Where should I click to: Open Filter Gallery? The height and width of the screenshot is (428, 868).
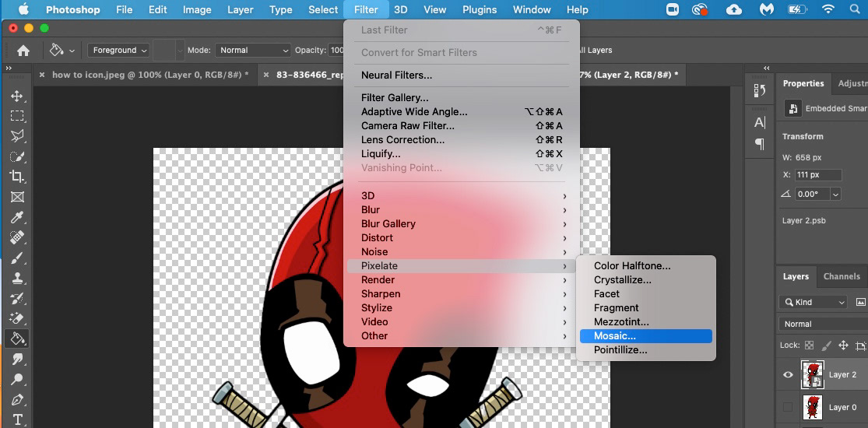(x=462, y=98)
